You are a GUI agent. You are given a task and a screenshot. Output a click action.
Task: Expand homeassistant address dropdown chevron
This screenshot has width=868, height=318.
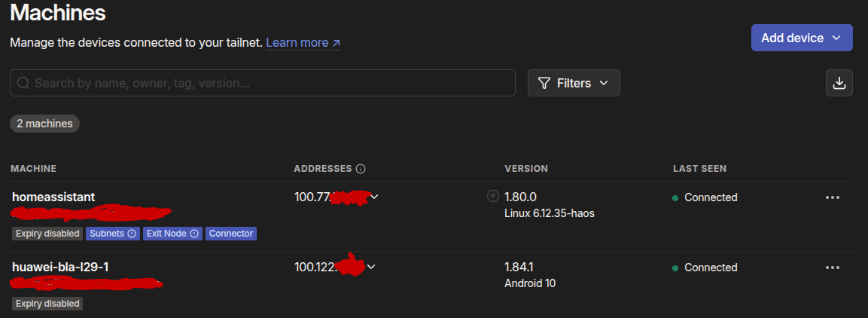[374, 197]
